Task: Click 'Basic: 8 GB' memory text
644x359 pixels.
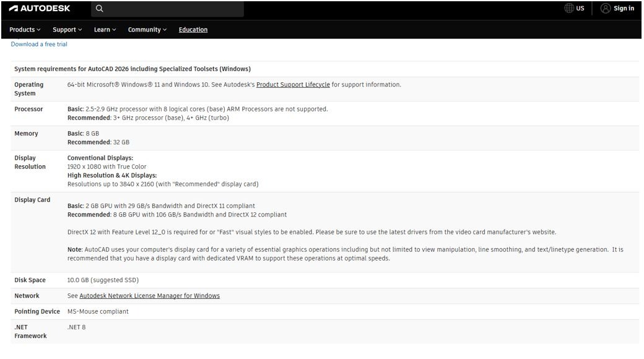Action: point(83,134)
